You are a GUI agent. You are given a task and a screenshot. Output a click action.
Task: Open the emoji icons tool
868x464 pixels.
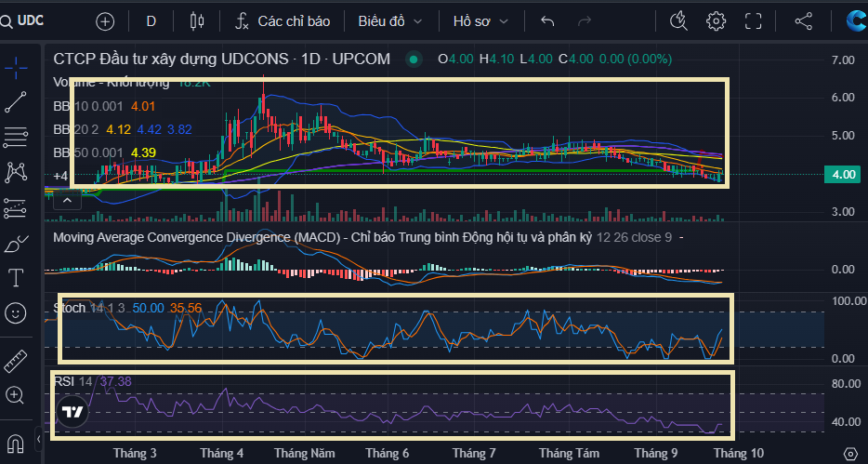click(16, 313)
